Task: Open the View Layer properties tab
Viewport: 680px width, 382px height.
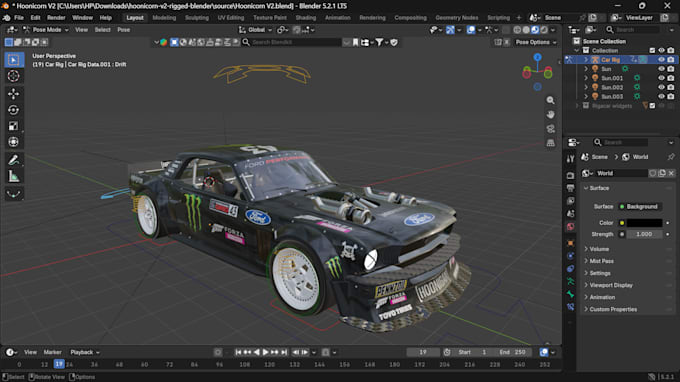Action: pos(570,201)
